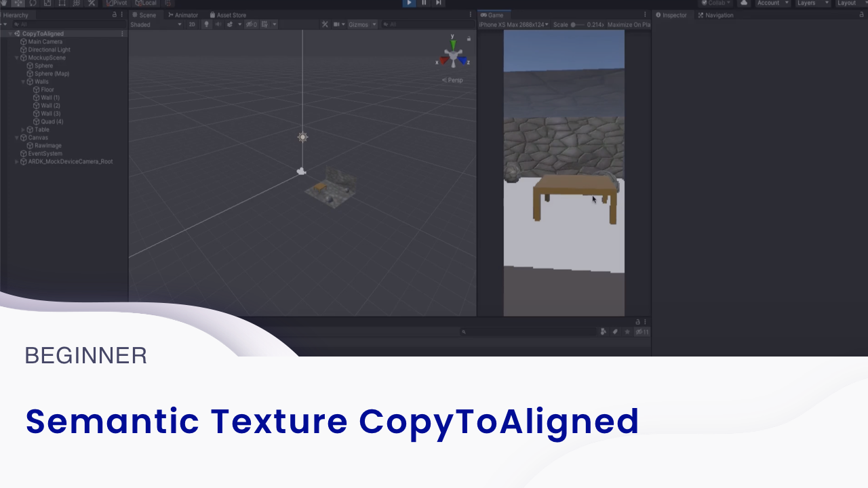
Task: Open Scene view component tools icon
Action: click(x=325, y=24)
